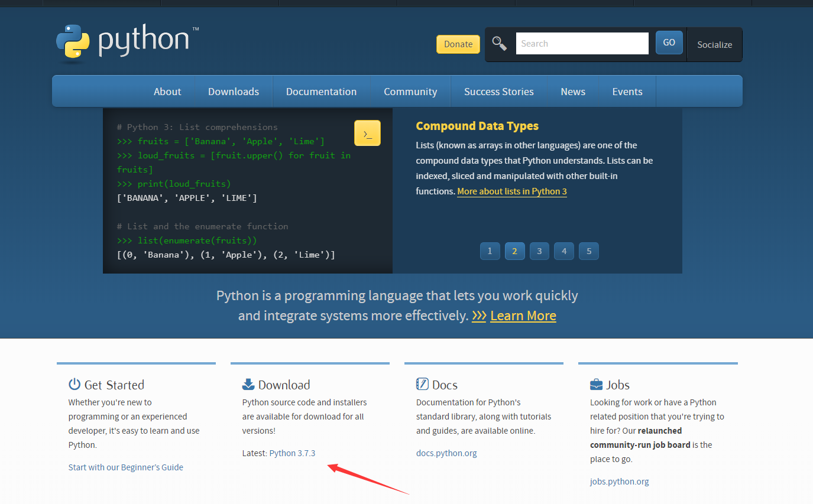813x504 pixels.
Task: Click the '# Python 3: List comprehensions' comment
Action: (x=197, y=127)
